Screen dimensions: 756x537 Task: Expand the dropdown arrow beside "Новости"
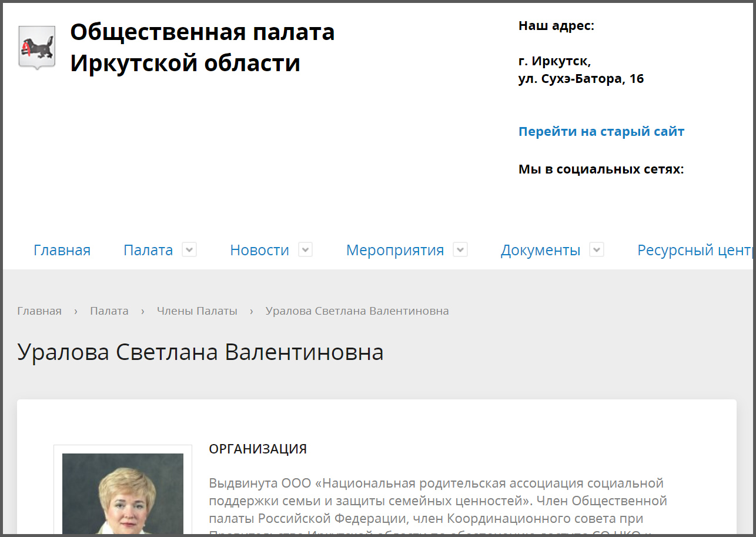click(305, 249)
